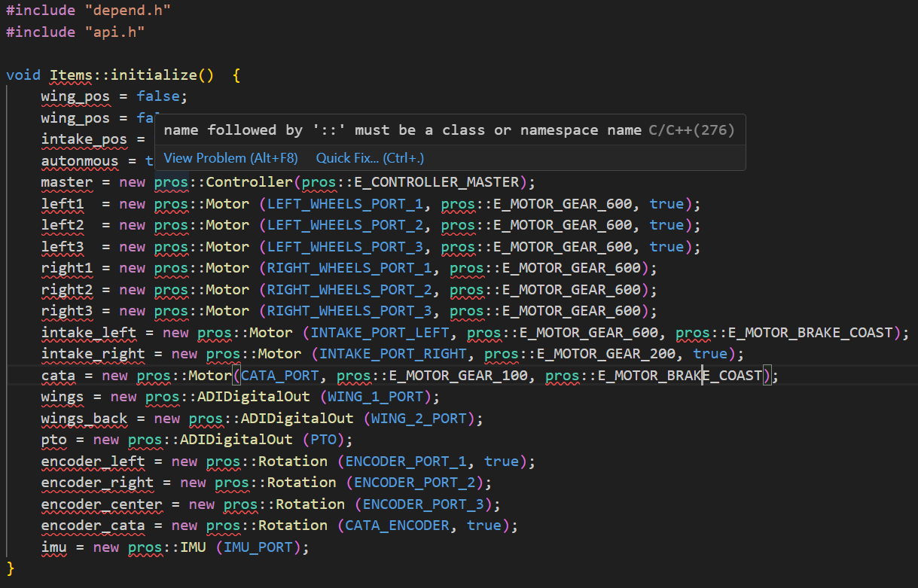Click RIGHT_WHEELS_PORT_1 macro
The width and height of the screenshot is (918, 588).
tap(350, 268)
